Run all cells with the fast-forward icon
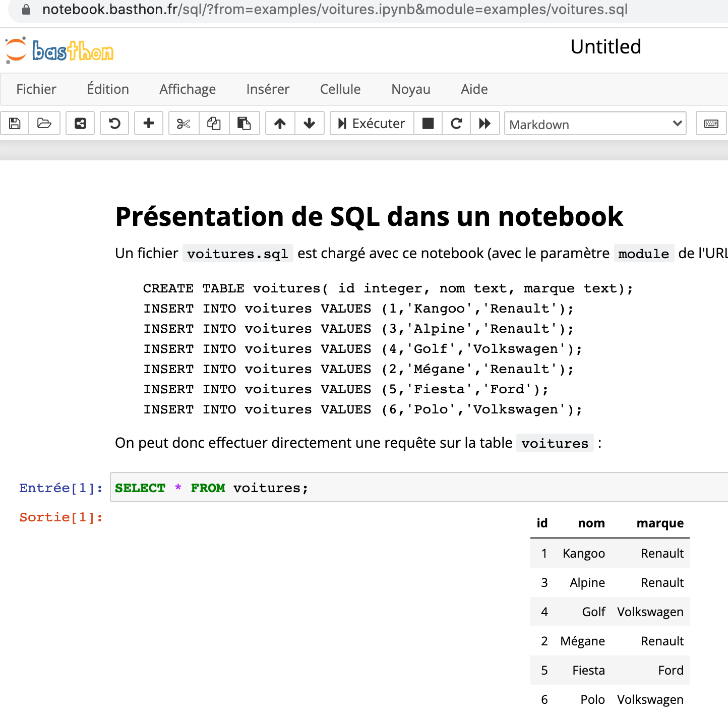The height and width of the screenshot is (720, 728). pos(484,123)
